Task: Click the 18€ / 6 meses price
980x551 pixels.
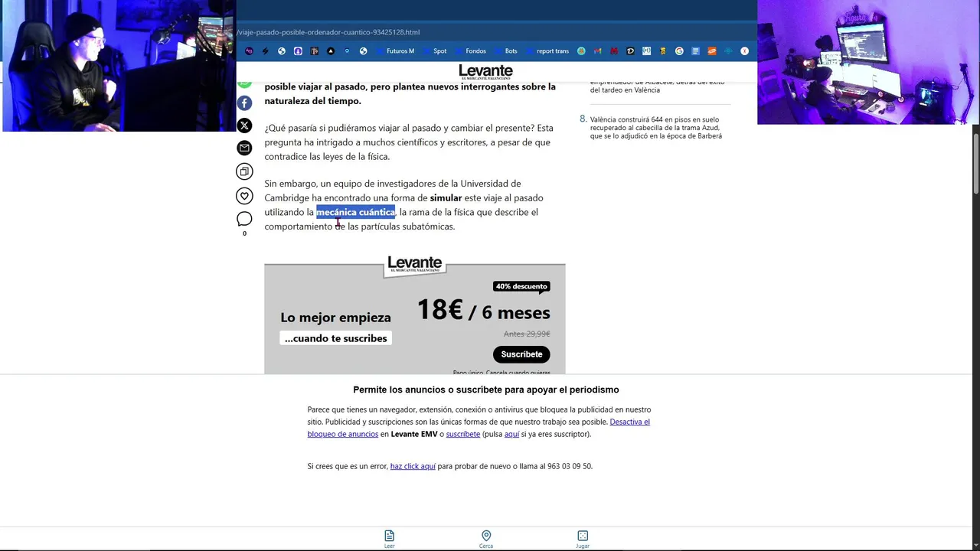Action: 483,311
